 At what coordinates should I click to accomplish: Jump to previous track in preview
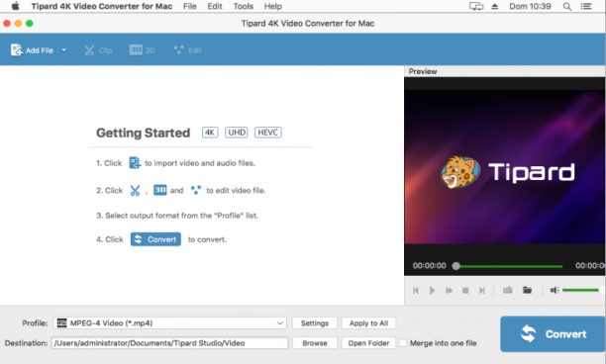click(x=416, y=290)
